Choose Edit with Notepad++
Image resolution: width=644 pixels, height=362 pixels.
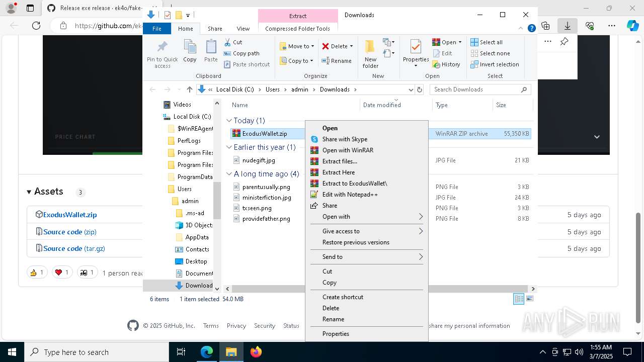(366, 195)
